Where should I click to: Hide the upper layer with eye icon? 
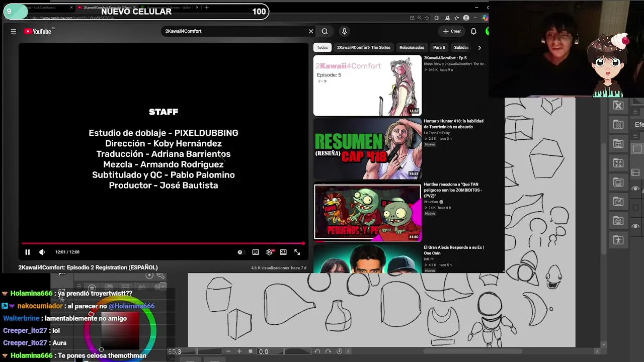click(636, 189)
